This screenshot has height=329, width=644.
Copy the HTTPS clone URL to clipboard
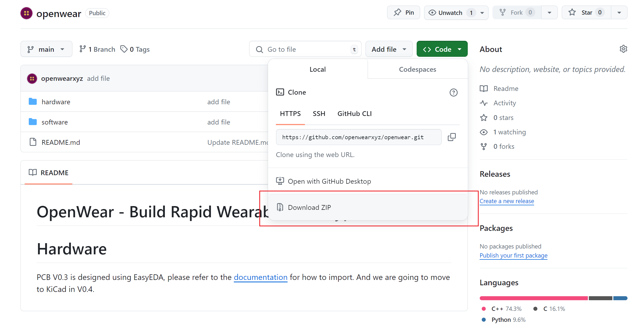(x=452, y=137)
